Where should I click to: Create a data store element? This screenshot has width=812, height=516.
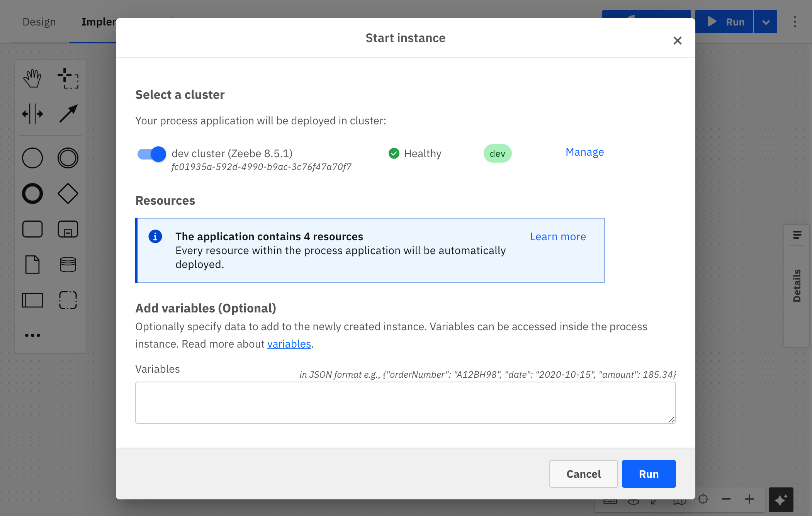(x=68, y=264)
